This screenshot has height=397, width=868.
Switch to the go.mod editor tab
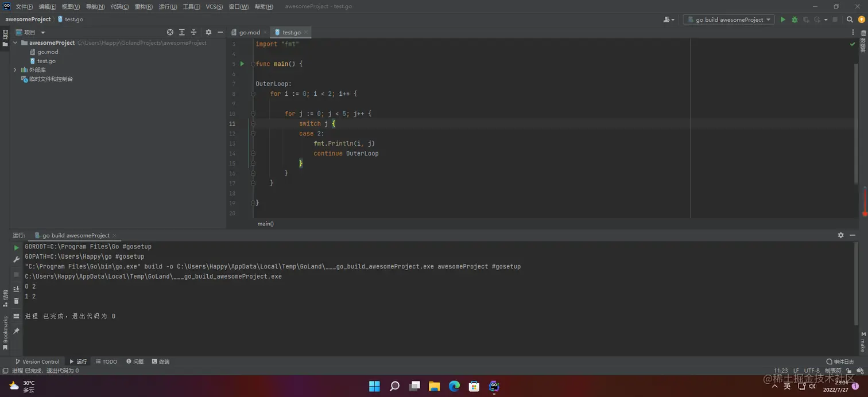(250, 33)
